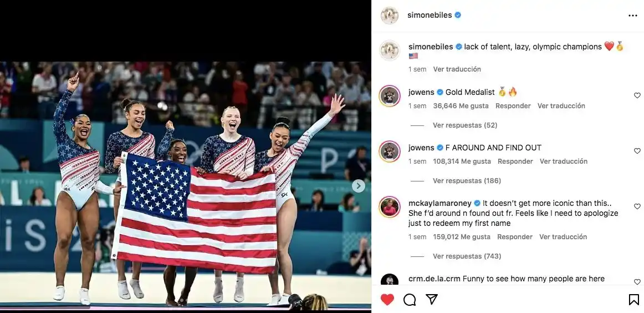
Task: Expand Ver respuestas (52) replies
Action: [x=465, y=125]
